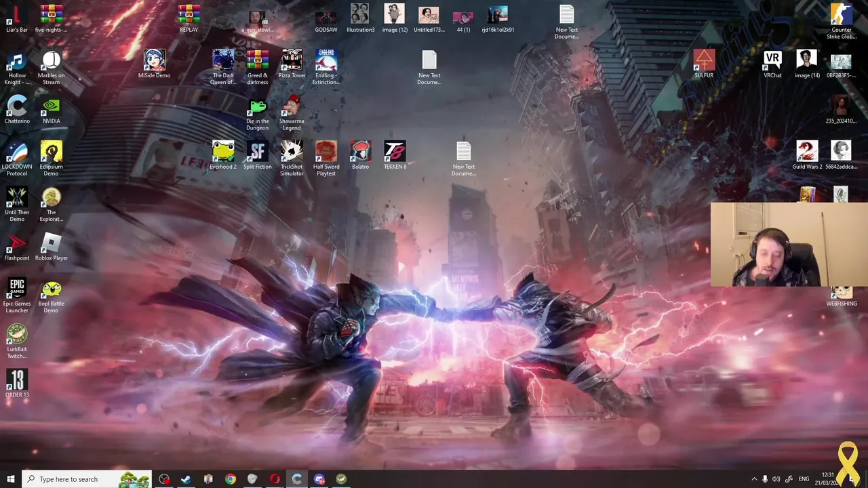Launch Roblox Player from the desktop
Image resolution: width=868 pixels, height=488 pixels.
(x=51, y=246)
